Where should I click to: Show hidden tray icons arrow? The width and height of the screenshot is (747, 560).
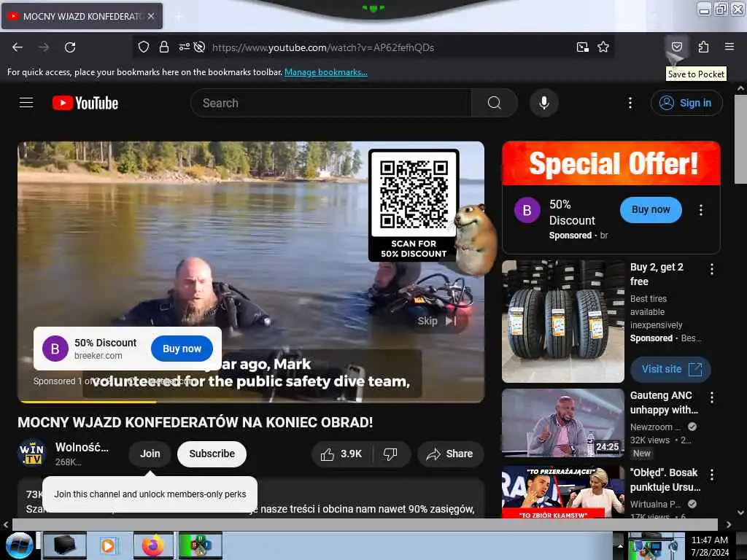[620, 546]
